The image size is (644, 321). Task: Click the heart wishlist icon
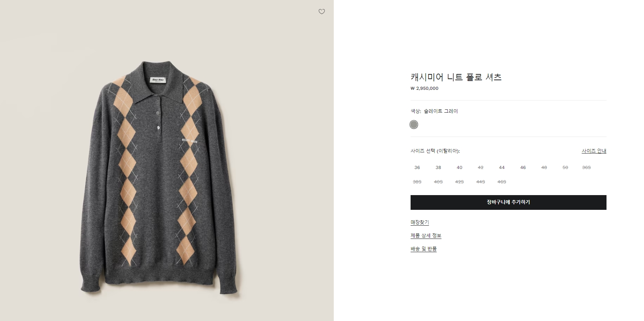(x=322, y=12)
